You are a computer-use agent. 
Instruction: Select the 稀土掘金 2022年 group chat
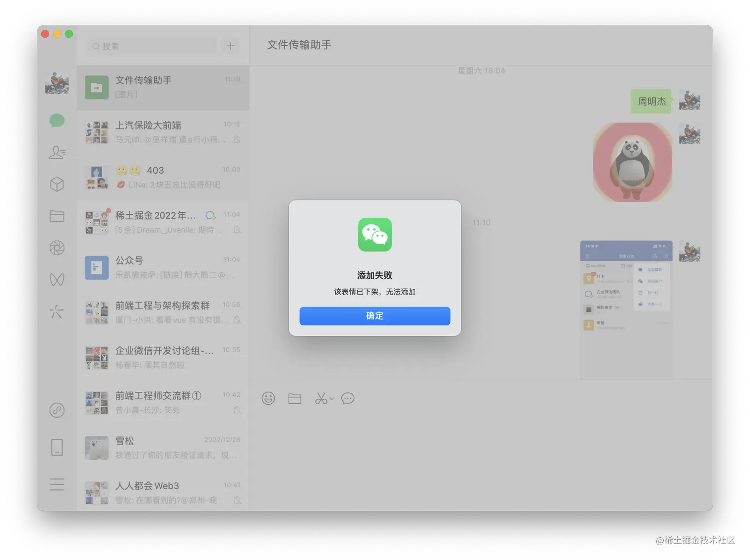pos(163,223)
